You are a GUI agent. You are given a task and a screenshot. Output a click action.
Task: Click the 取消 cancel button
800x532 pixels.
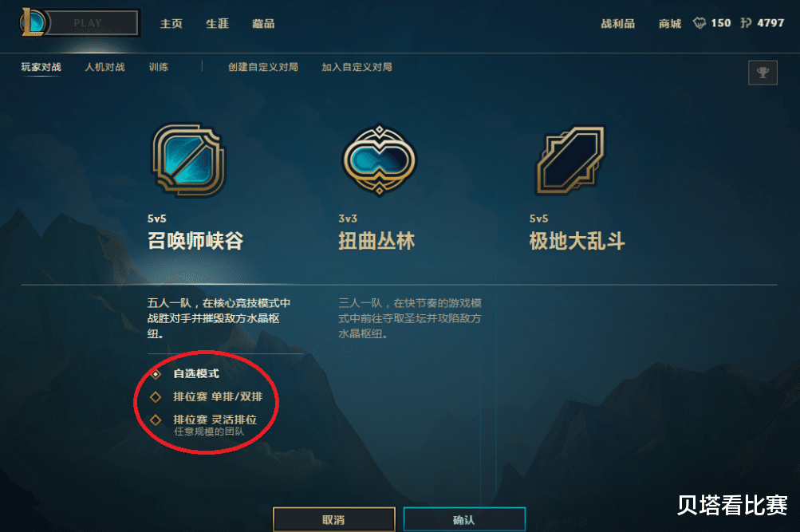333,520
